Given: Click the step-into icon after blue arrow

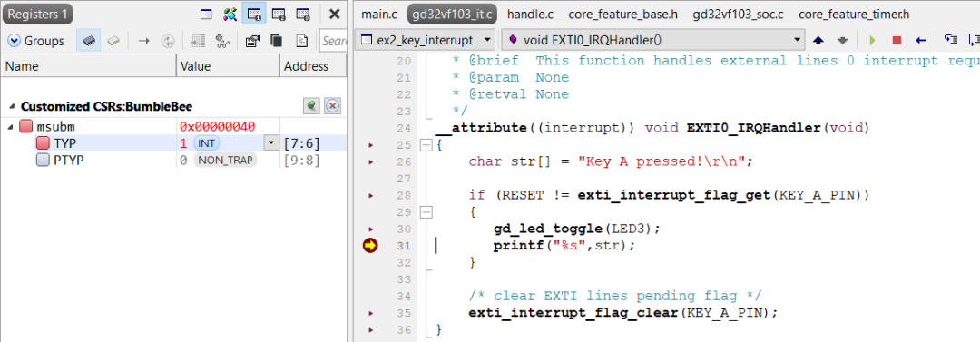Looking at the screenshot, I should (951, 40).
